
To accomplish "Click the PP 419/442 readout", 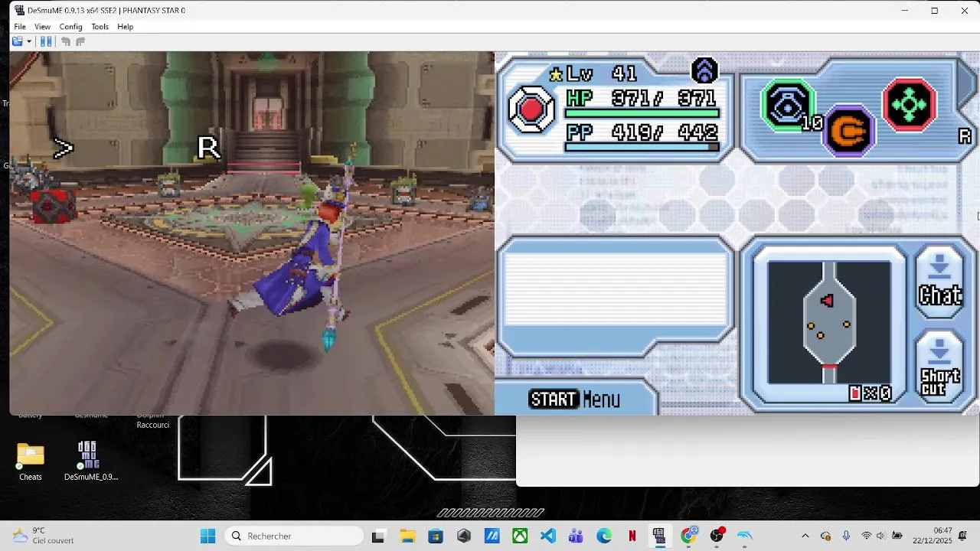I will coord(642,132).
